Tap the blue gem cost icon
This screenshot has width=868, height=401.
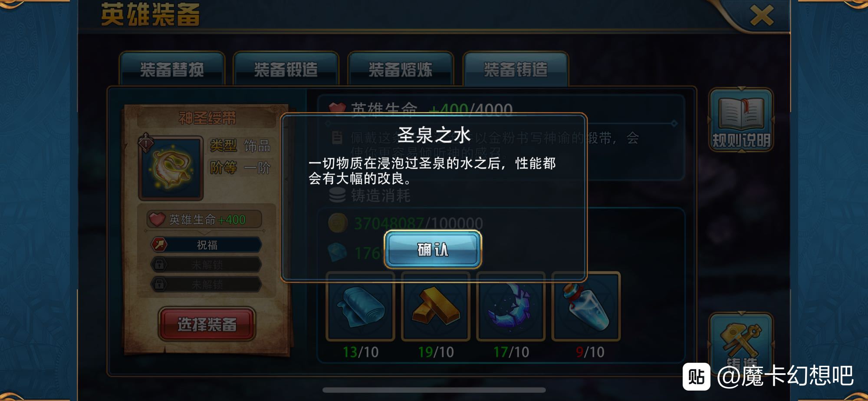[338, 252]
